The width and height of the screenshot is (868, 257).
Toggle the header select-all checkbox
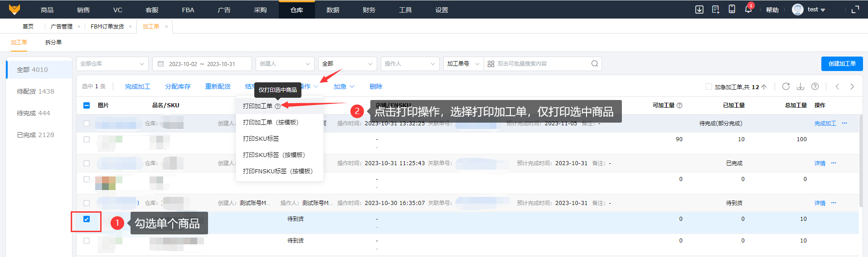87,105
